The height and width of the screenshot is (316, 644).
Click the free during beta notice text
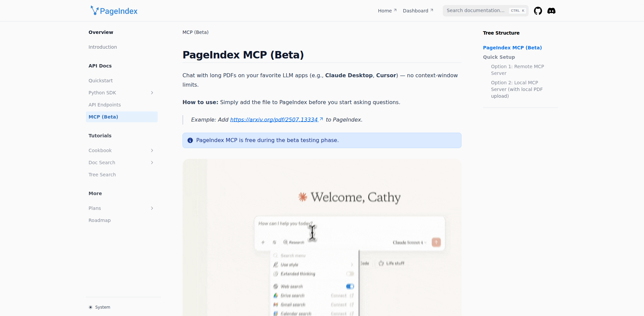[267, 140]
